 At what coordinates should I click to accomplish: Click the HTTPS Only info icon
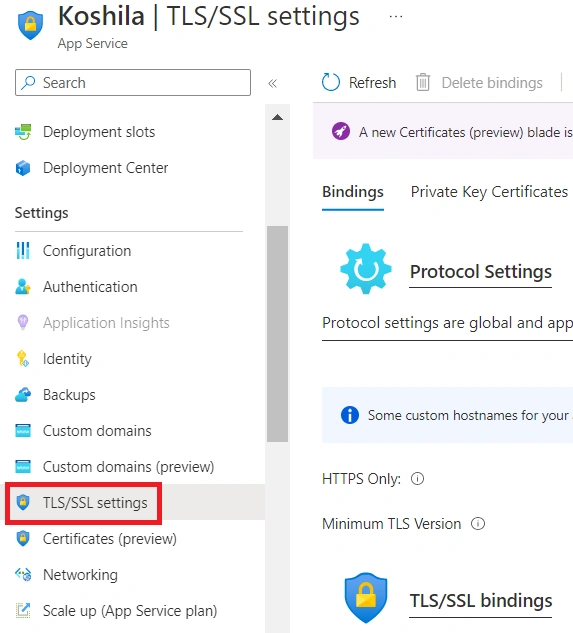(x=417, y=479)
